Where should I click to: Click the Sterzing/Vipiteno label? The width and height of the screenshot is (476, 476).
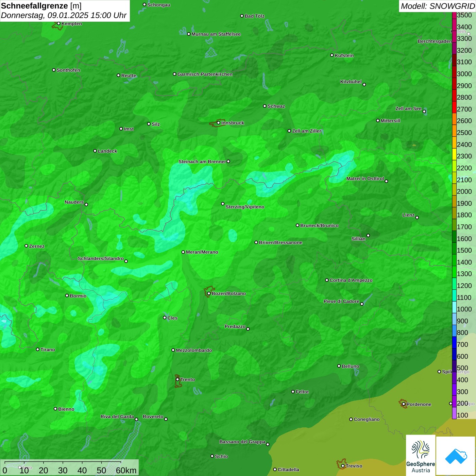(x=245, y=207)
